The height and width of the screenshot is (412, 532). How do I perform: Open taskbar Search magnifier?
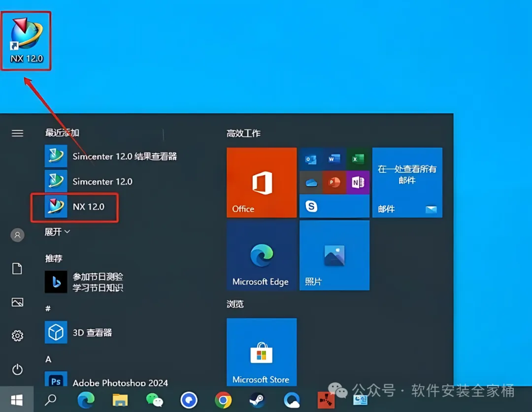[x=51, y=400]
